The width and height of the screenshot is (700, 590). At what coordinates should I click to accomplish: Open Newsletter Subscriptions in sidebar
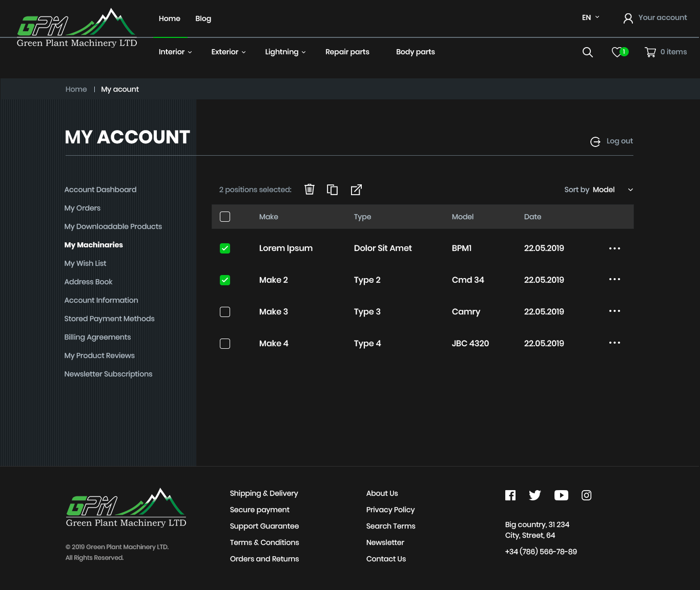coord(109,374)
